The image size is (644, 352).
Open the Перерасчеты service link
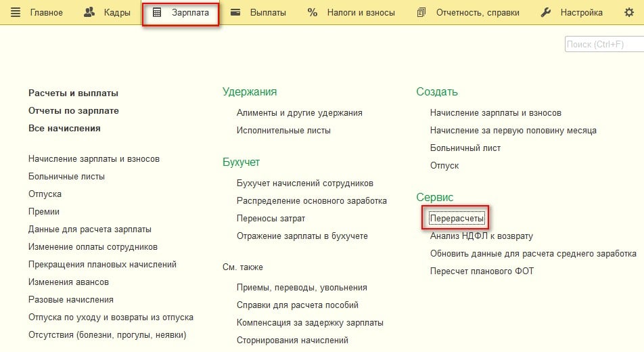(457, 219)
